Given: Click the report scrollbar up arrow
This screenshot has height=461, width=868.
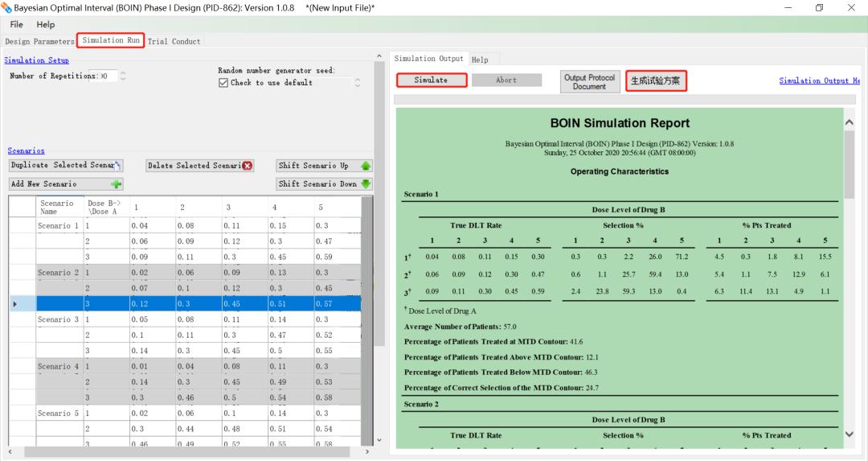Looking at the screenshot, I should (850, 122).
